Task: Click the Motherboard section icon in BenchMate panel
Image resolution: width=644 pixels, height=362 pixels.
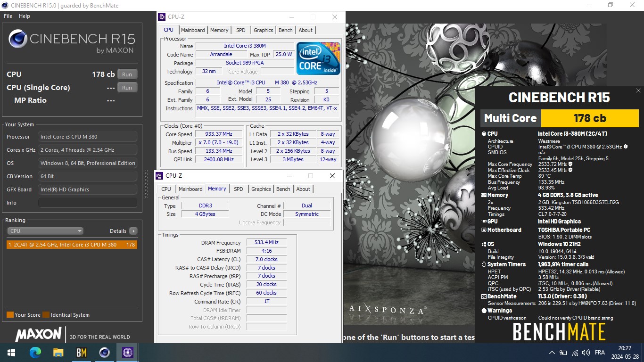Action: point(484,230)
